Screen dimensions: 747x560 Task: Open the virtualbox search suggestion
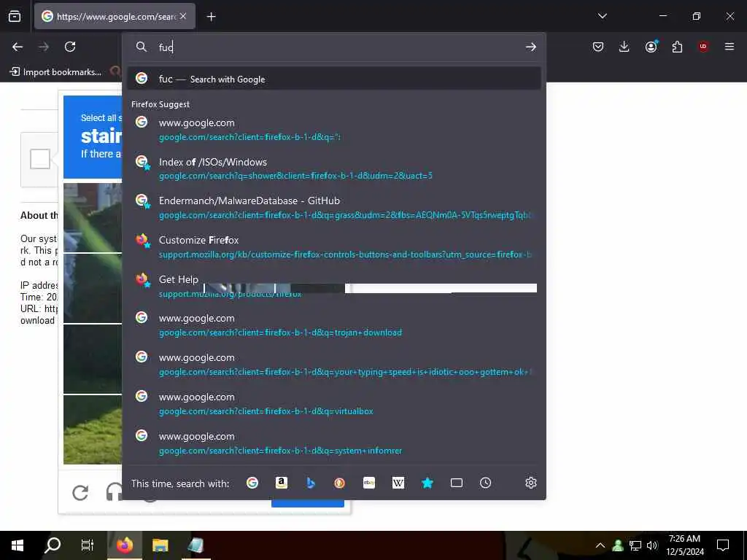point(334,404)
